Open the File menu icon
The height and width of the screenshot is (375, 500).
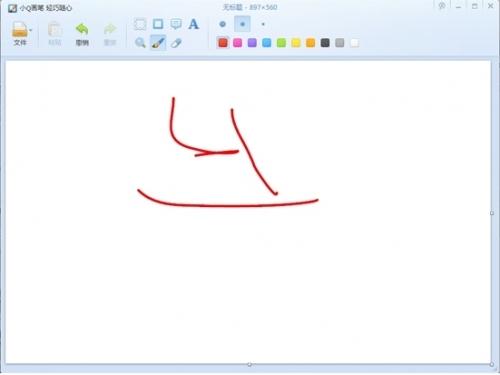pos(19,29)
